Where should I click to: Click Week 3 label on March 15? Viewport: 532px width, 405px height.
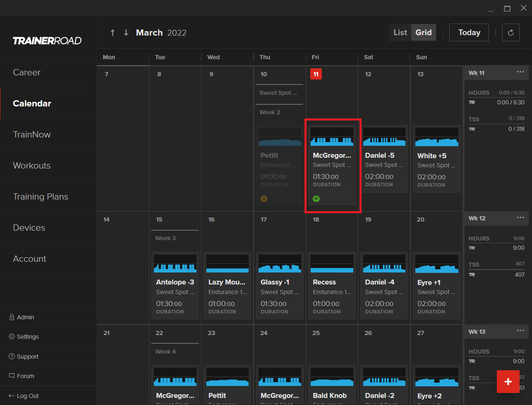coord(165,238)
